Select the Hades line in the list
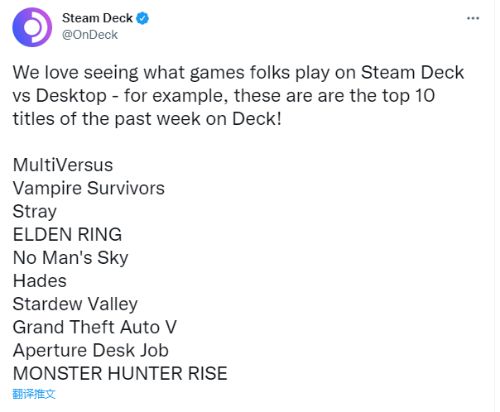This screenshot has height=412, width=500. (x=40, y=281)
